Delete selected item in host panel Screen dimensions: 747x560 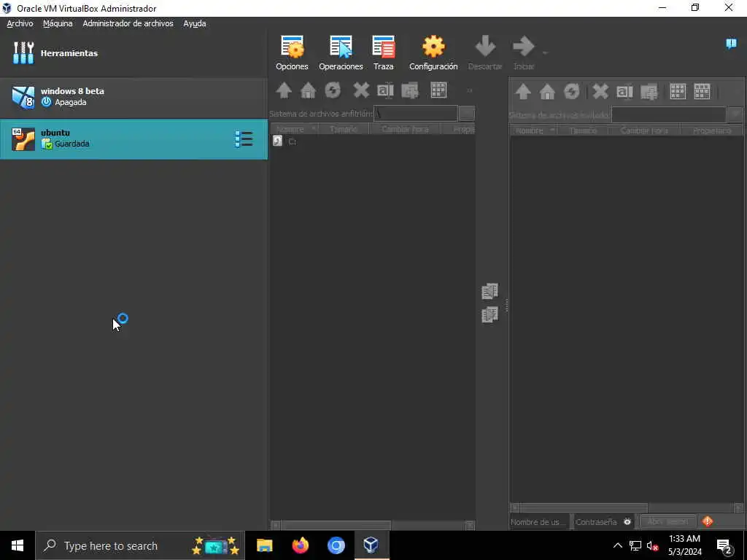tap(361, 90)
